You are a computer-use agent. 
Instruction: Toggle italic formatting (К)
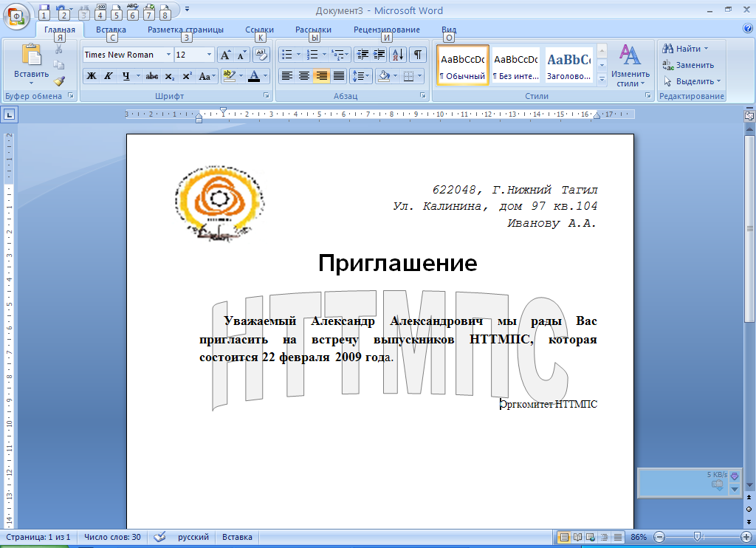pos(109,76)
